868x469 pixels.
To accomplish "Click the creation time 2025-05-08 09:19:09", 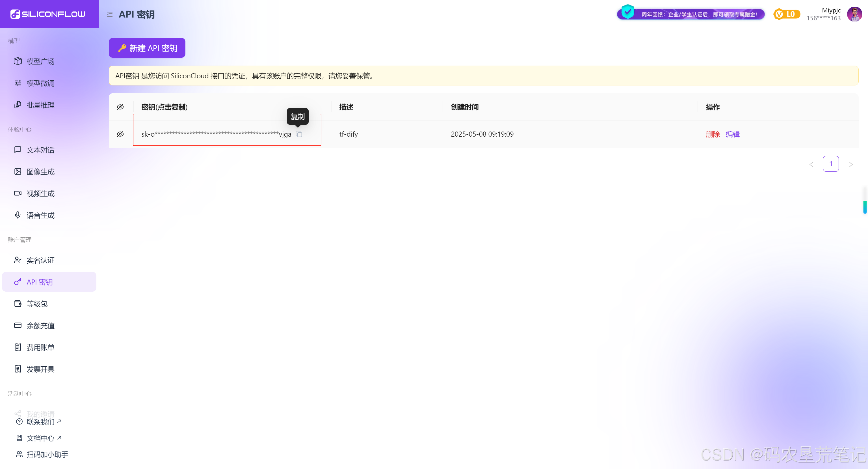I will 482,134.
